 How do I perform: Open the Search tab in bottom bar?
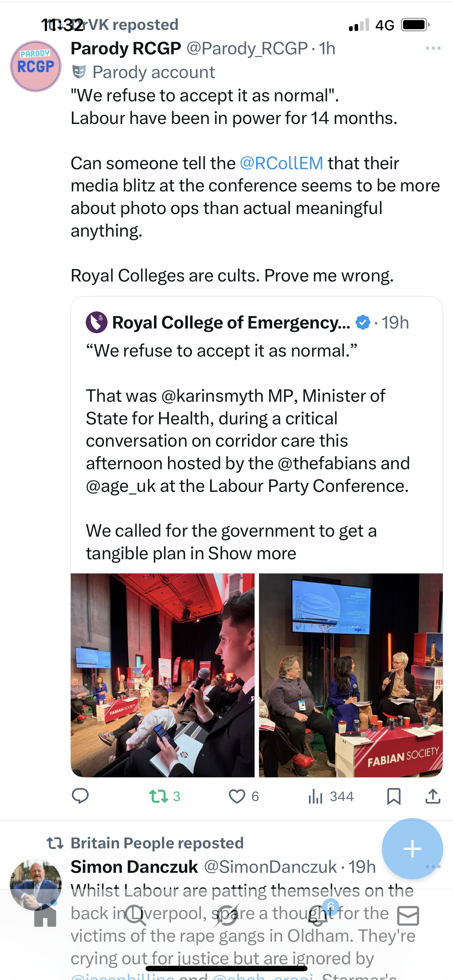tap(135, 915)
